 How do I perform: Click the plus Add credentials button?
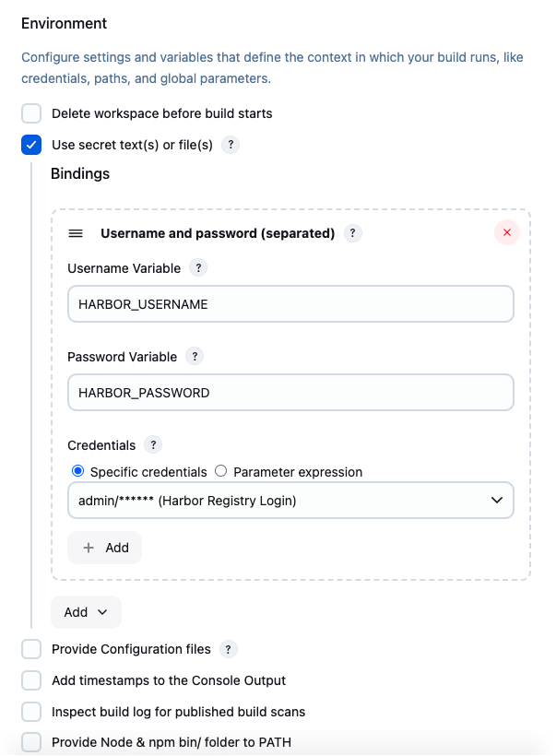[104, 548]
